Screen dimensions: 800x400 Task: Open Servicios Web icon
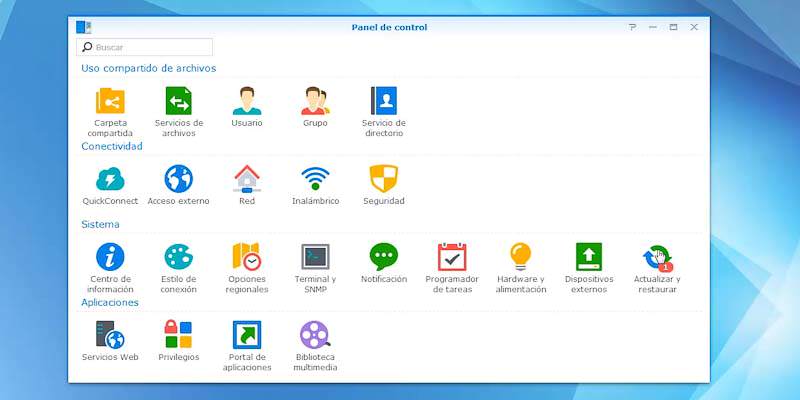pos(110,335)
